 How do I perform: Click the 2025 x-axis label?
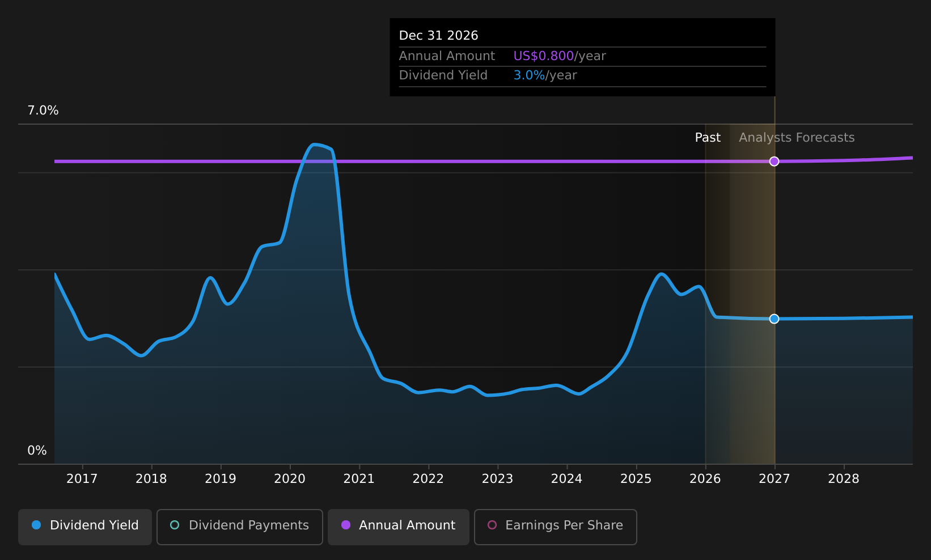(636, 479)
